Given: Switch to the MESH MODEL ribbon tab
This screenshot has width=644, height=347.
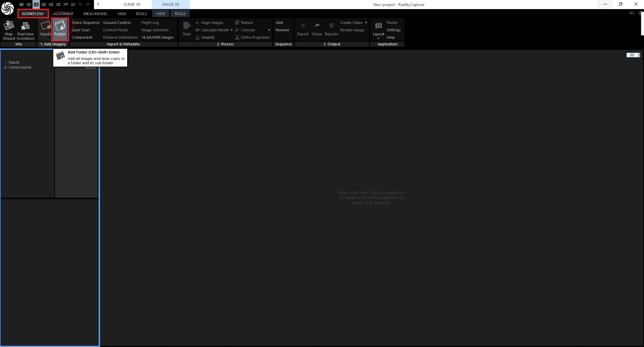Looking at the screenshot, I should tap(95, 14).
